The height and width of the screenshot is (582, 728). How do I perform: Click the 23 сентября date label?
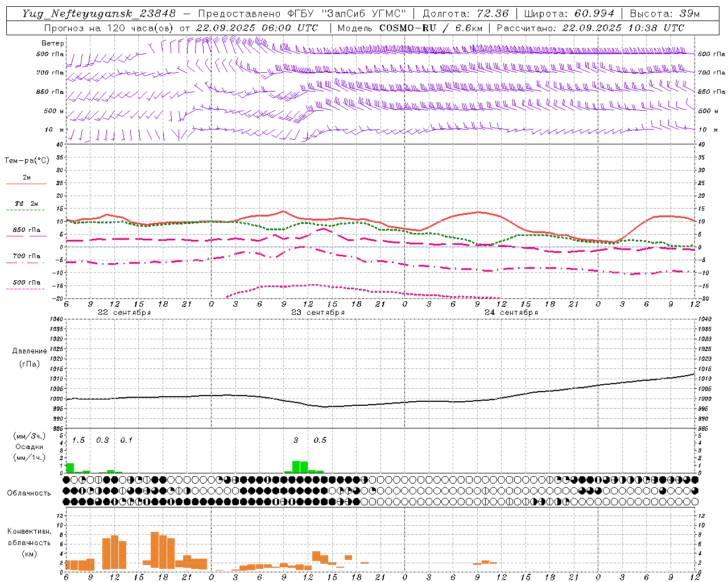[318, 313]
